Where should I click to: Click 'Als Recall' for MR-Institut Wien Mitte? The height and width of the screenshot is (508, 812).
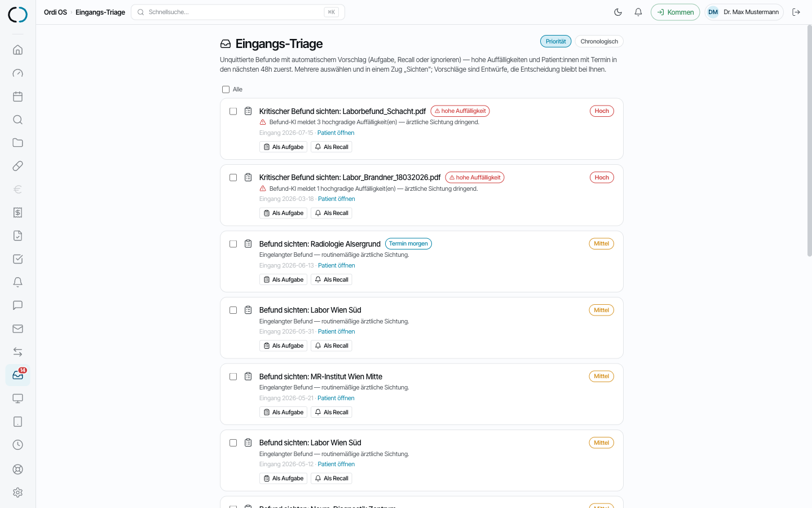click(332, 412)
